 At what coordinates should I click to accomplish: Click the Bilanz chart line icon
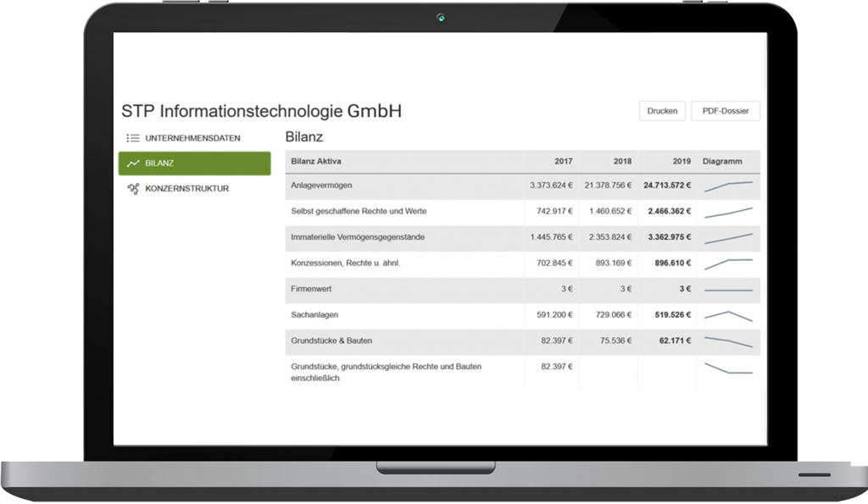pos(133,163)
